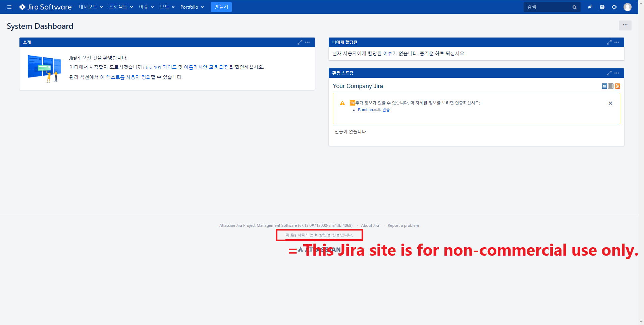Open 소개 gadget options menu
Screen dimensions: 644x325
(307, 42)
